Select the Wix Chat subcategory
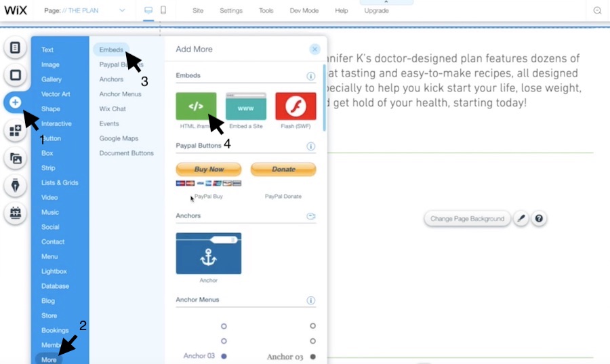This screenshot has width=610, height=364. coord(113,109)
